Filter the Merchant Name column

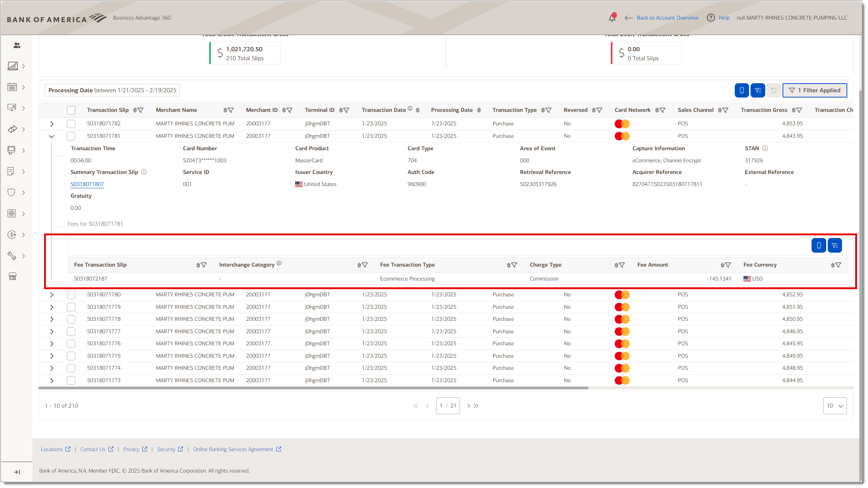click(231, 110)
